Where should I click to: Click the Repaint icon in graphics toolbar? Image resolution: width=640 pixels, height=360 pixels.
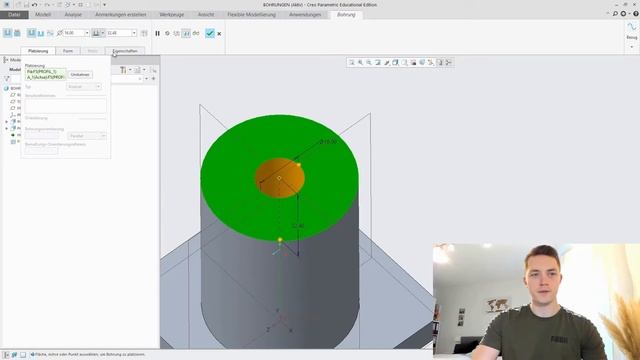tap(378, 62)
